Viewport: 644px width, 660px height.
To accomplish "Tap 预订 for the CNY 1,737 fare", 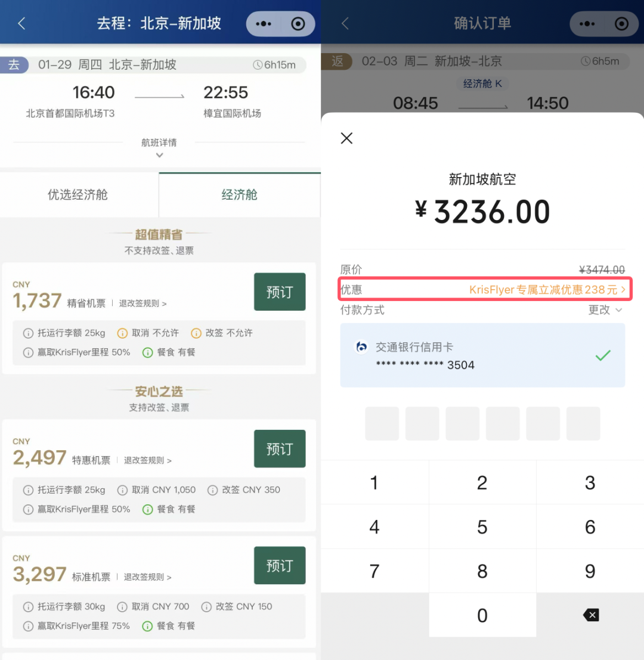I will (x=280, y=292).
